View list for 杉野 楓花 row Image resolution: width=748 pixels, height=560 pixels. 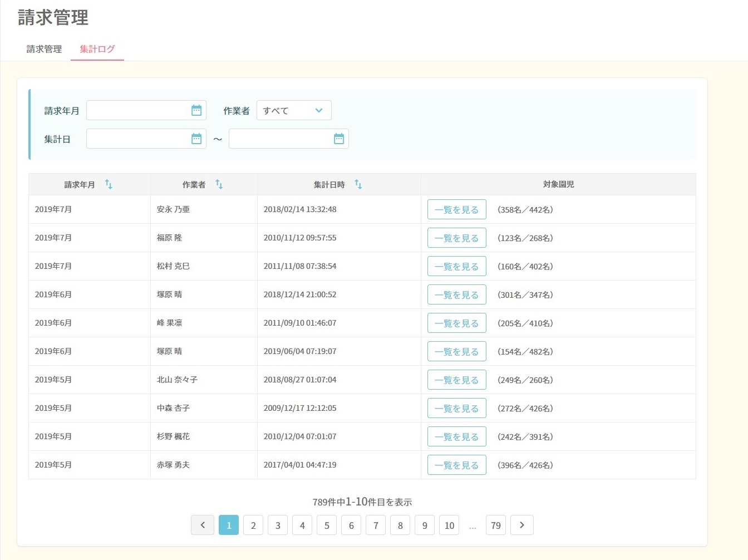click(457, 436)
